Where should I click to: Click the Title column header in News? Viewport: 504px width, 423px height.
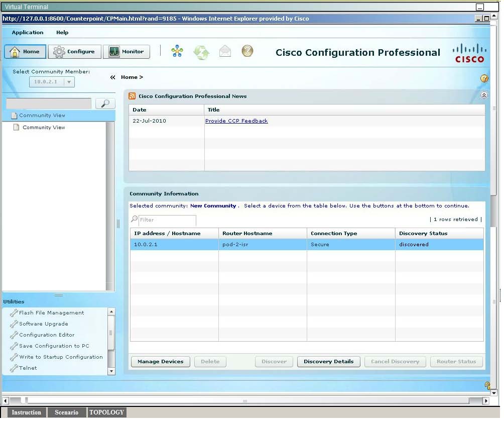tap(344, 110)
